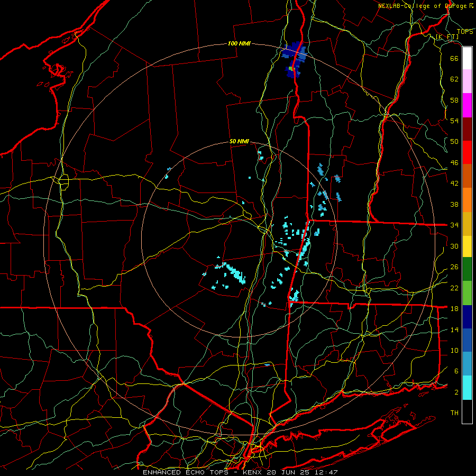Click the "66" legend value

454,58
